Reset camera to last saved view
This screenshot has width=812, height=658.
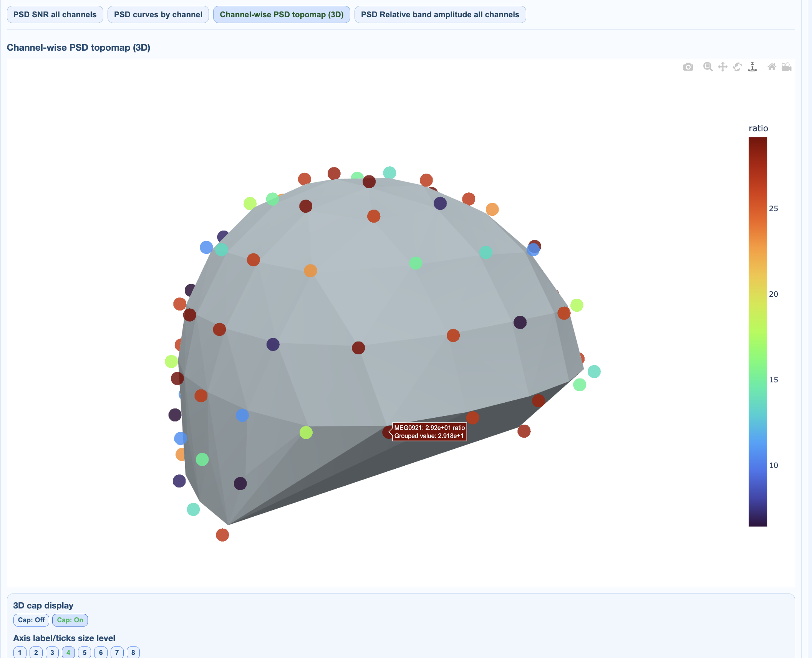(x=786, y=67)
